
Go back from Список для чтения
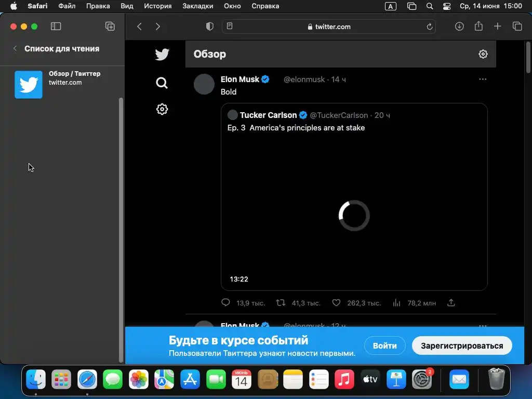(x=15, y=48)
